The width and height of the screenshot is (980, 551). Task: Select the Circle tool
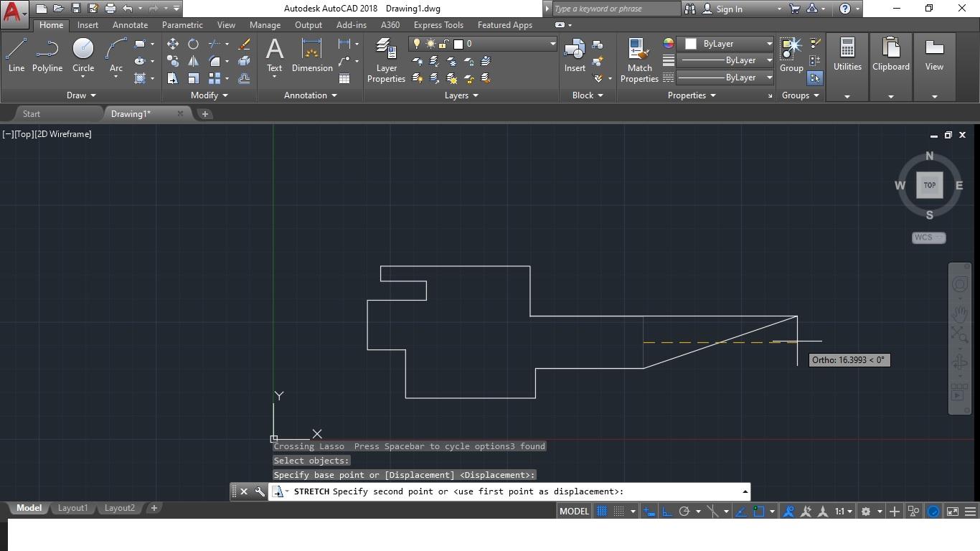tap(83, 56)
